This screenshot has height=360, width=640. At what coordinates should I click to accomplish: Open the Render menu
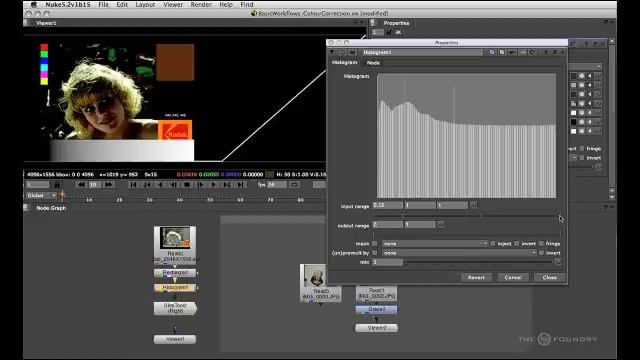201,4
